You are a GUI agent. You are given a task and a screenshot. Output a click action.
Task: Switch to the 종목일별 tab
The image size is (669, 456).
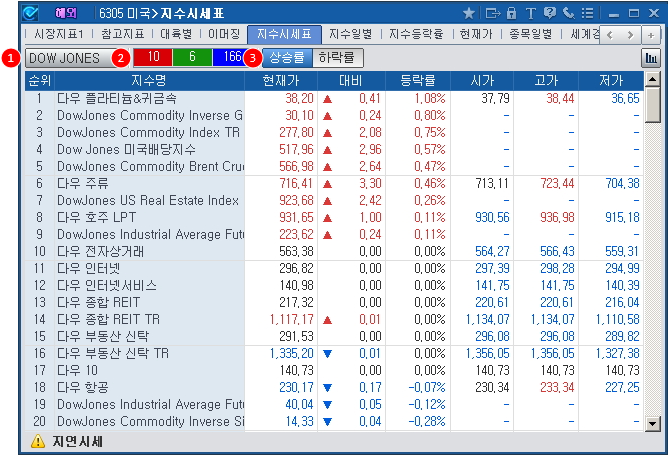pos(530,34)
